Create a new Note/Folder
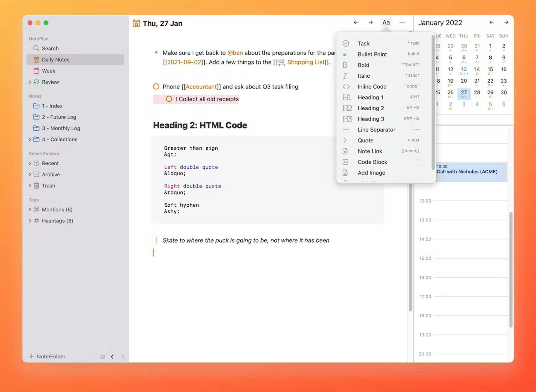 pyautogui.click(x=47, y=357)
